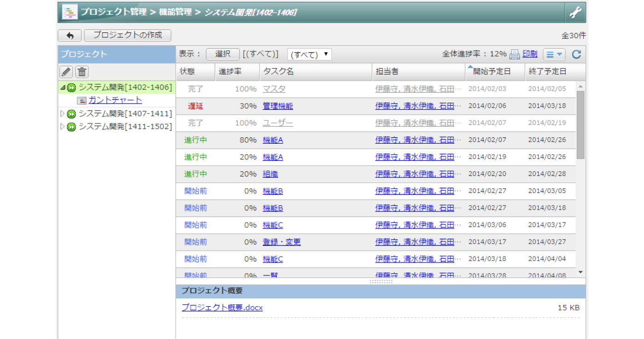Collapse システム開発[1402-1406] tree node
Image resolution: width=644 pixels, height=339 pixels.
click(x=63, y=87)
